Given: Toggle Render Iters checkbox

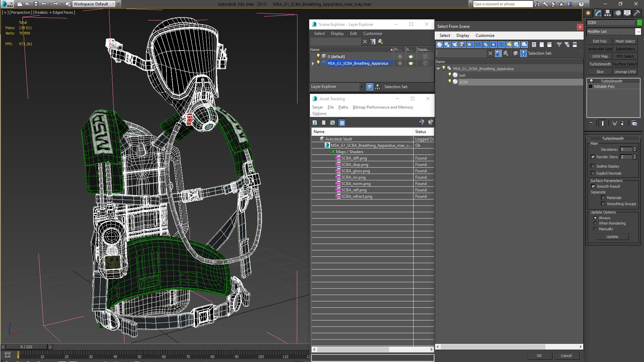Looking at the screenshot, I should tap(593, 157).
